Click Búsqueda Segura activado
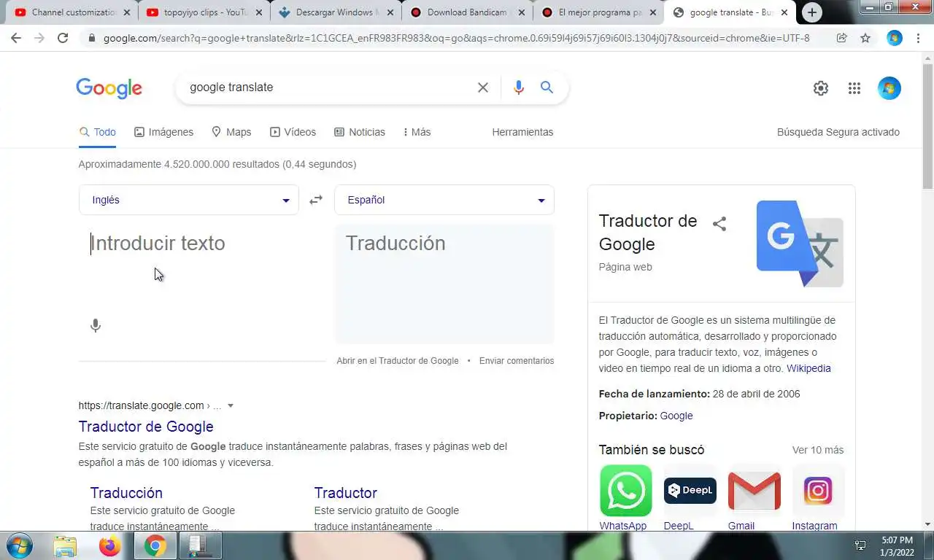This screenshot has height=560, width=934. pos(838,132)
